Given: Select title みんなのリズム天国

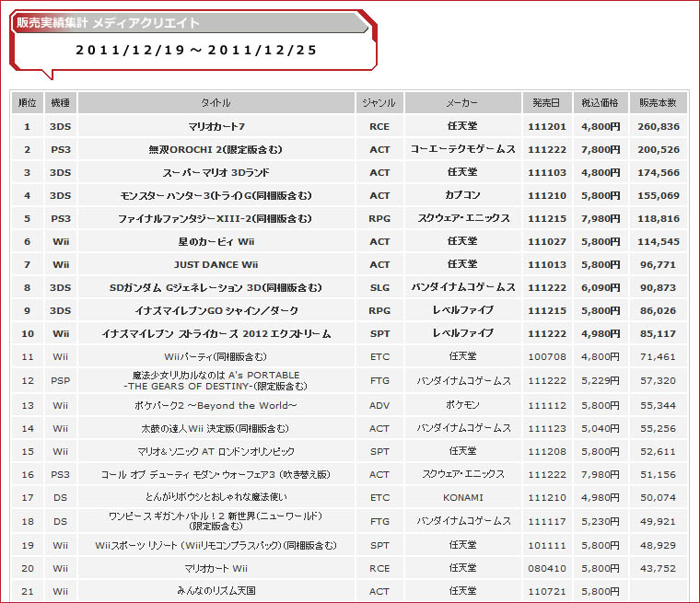Looking at the screenshot, I should pos(216,591).
